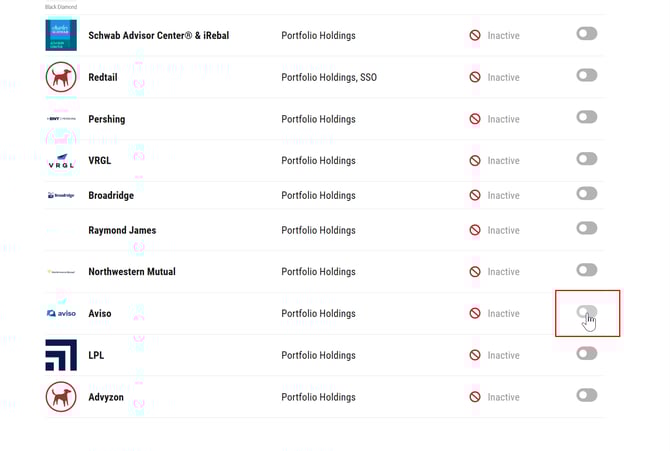Click the Inactive label in Broadridge row
Viewport: 670px width, 451px height.
[503, 195]
